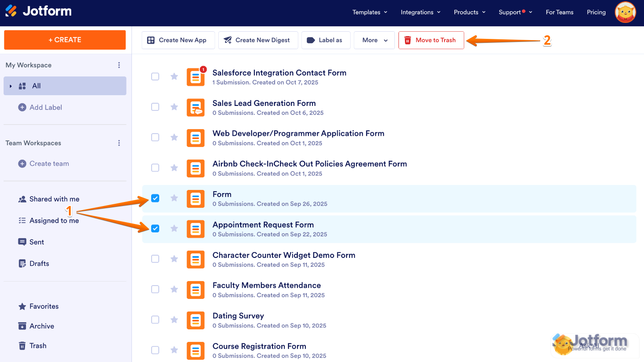Open Team Workspaces three-dot options

coord(119,143)
